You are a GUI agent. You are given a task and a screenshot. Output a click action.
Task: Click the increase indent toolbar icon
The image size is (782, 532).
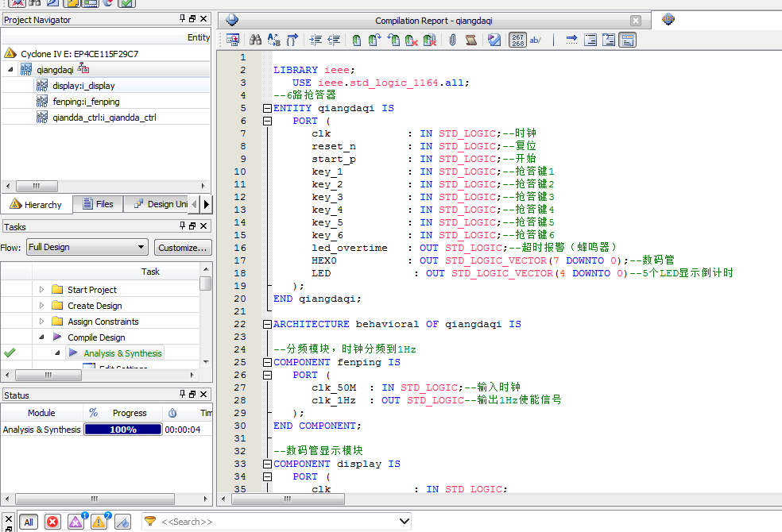(316, 40)
